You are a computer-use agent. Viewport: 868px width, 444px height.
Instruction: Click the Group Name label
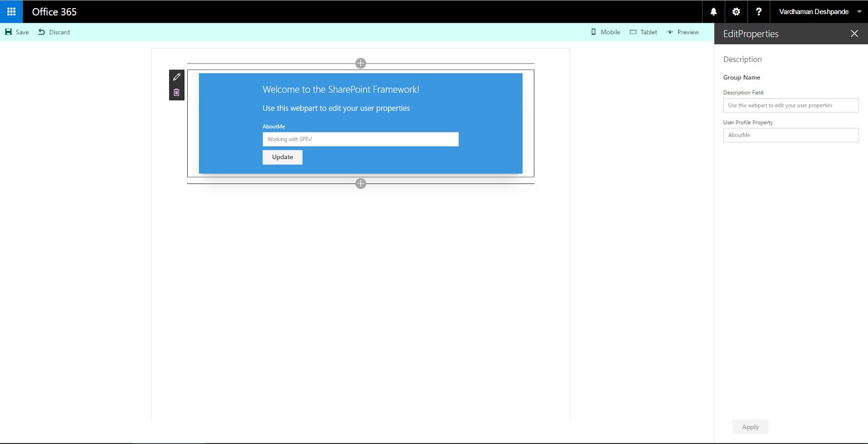pos(742,78)
